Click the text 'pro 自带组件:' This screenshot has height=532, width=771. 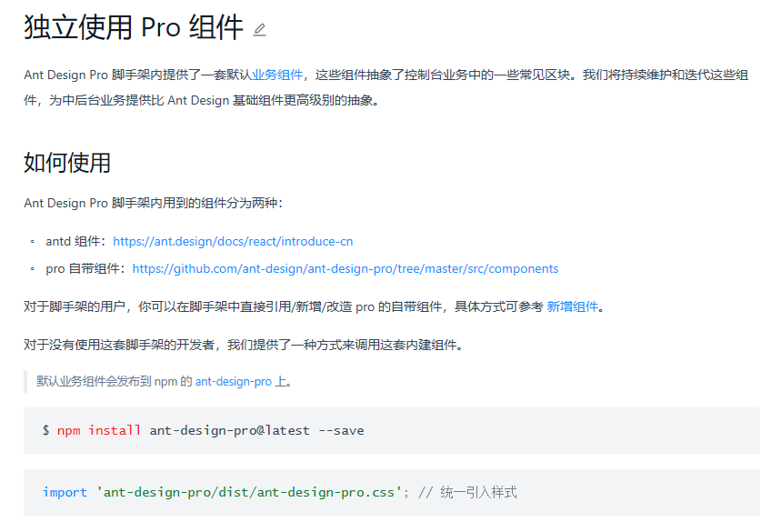[x=86, y=268]
